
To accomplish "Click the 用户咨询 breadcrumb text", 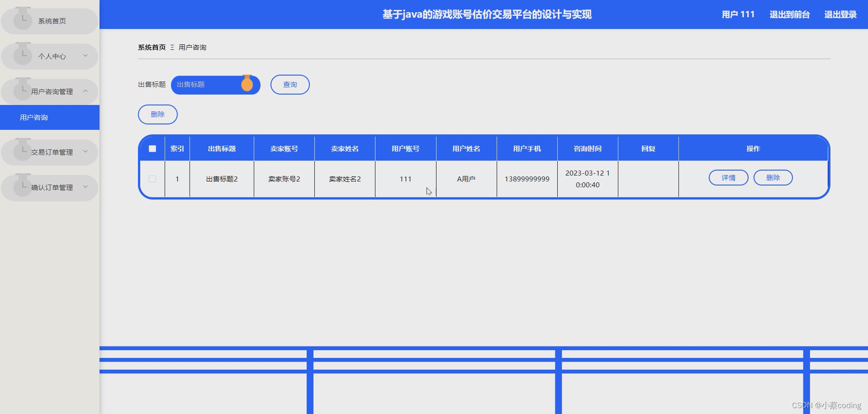I will pyautogui.click(x=192, y=47).
